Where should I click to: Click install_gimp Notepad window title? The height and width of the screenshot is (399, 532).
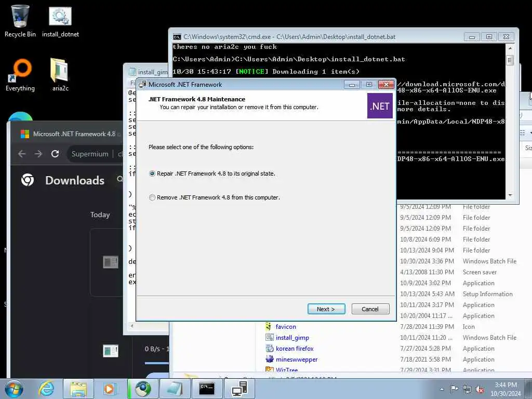(x=153, y=72)
